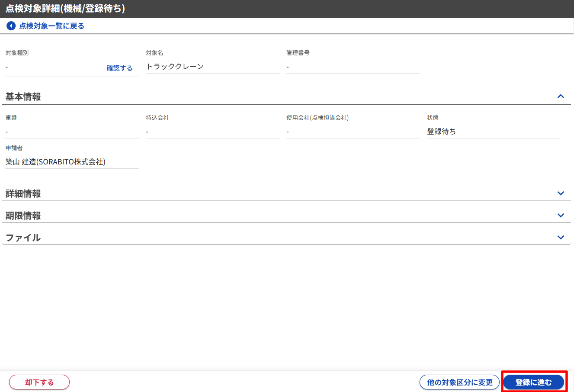Screen dimensions: 574x392
Task: Click the 基本情報 section heading
Action: pos(23,97)
